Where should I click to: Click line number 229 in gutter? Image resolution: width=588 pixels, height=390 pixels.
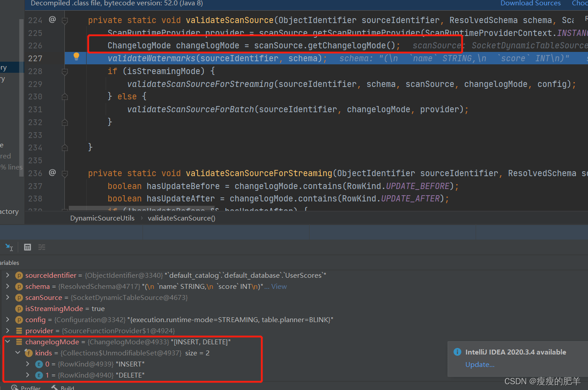(x=35, y=84)
